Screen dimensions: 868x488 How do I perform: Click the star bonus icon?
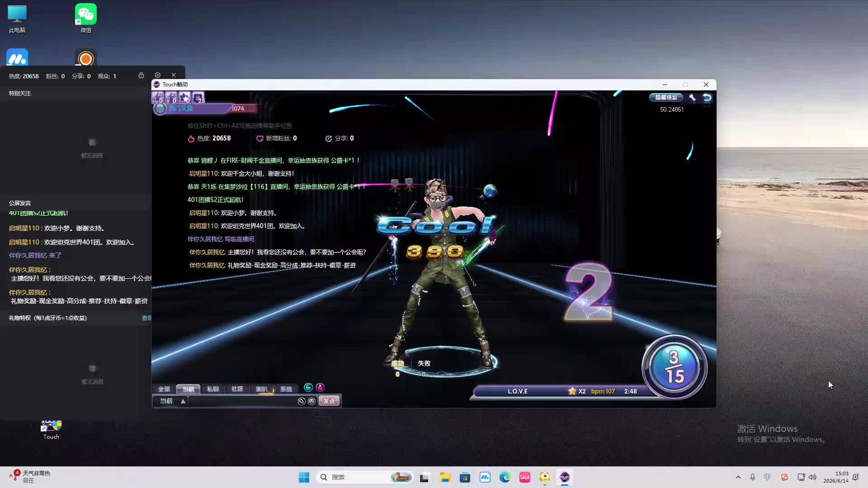click(184, 98)
